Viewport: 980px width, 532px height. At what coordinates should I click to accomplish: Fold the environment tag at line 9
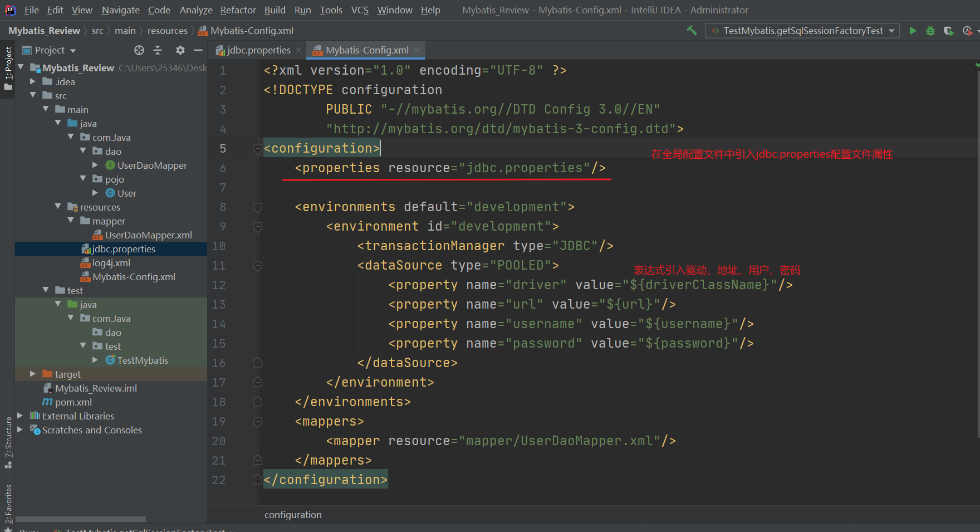pyautogui.click(x=257, y=227)
